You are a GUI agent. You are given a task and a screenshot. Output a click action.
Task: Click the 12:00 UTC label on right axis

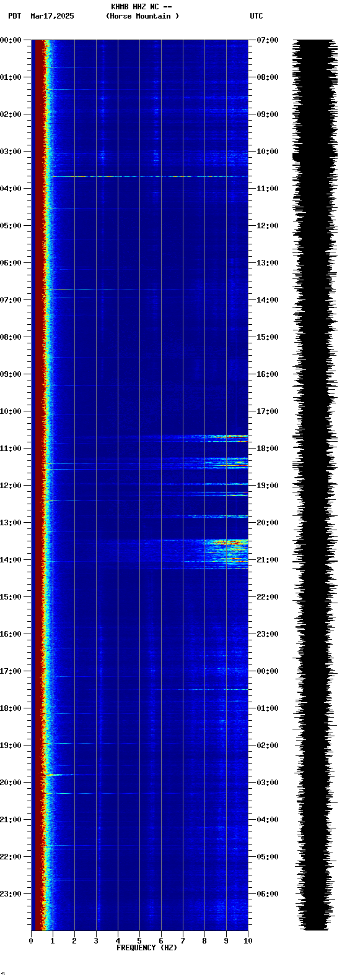[268, 226]
